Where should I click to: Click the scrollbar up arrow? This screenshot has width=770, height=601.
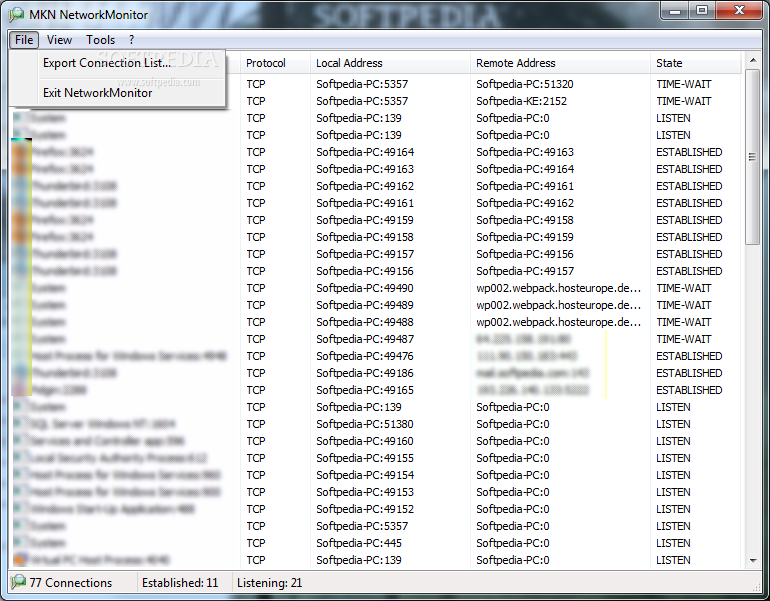coord(752,60)
